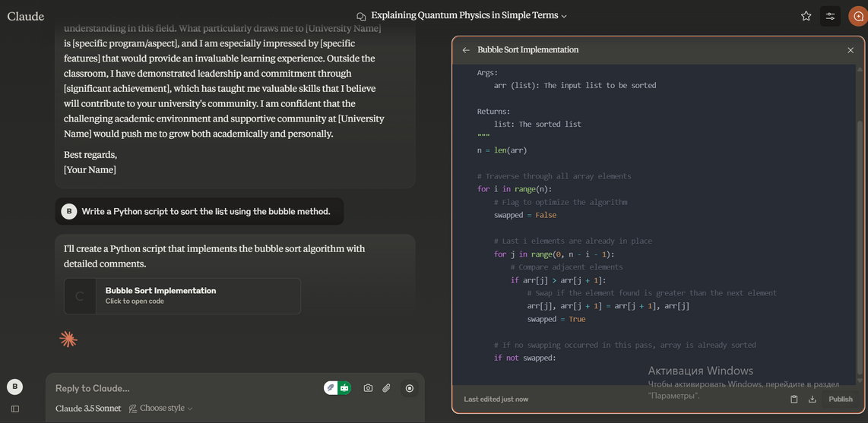Go back using artifact panel arrow
The image size is (868, 423).
pyautogui.click(x=466, y=50)
